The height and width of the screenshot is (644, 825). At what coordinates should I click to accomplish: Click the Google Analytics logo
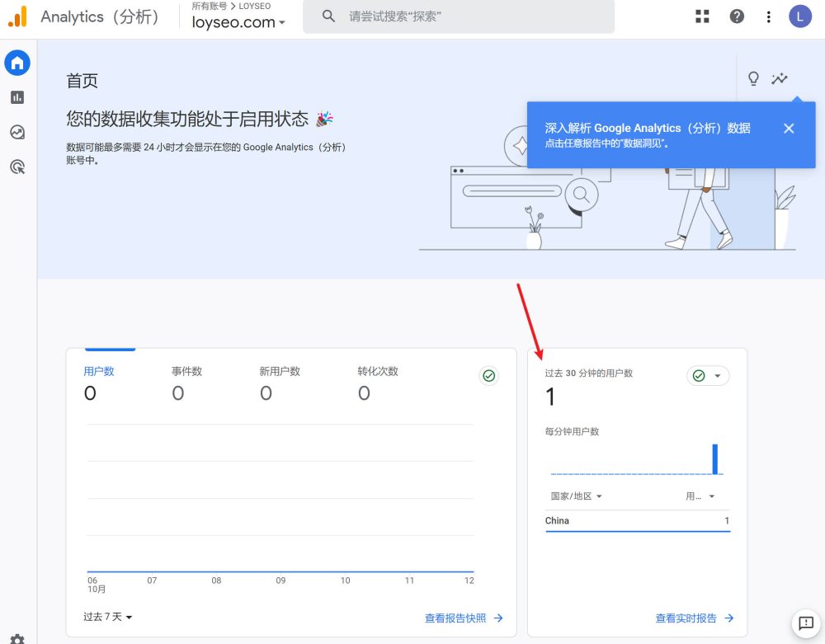tap(17, 16)
